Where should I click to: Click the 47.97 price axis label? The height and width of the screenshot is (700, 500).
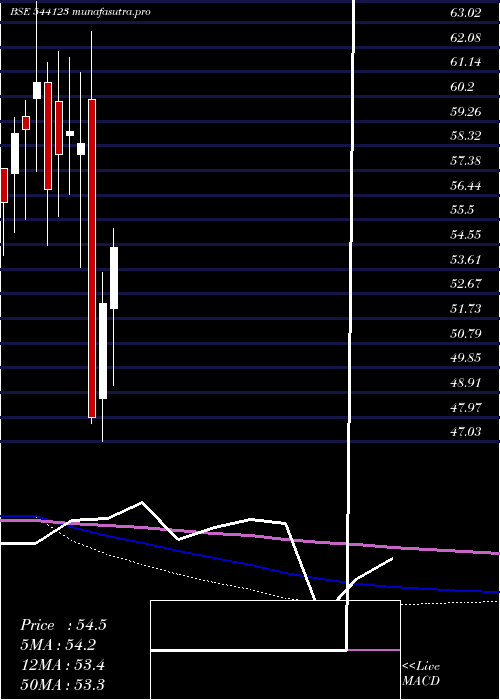click(x=466, y=407)
